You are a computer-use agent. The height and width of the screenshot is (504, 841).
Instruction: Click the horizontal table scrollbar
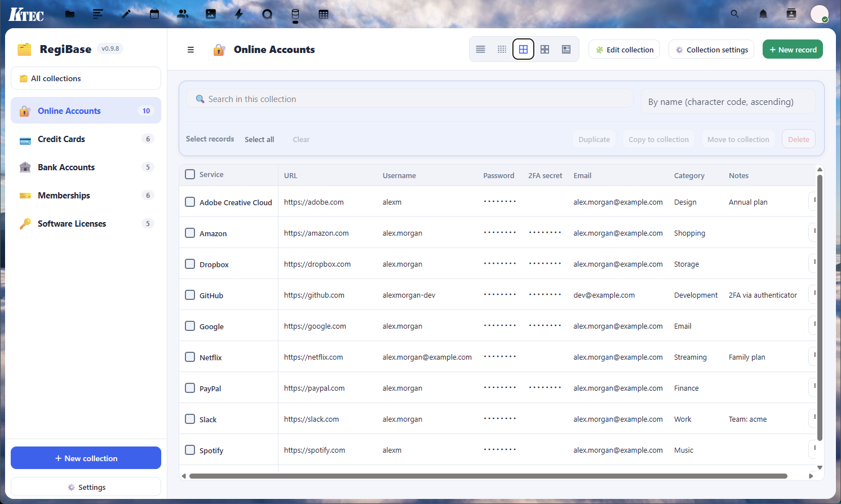488,476
